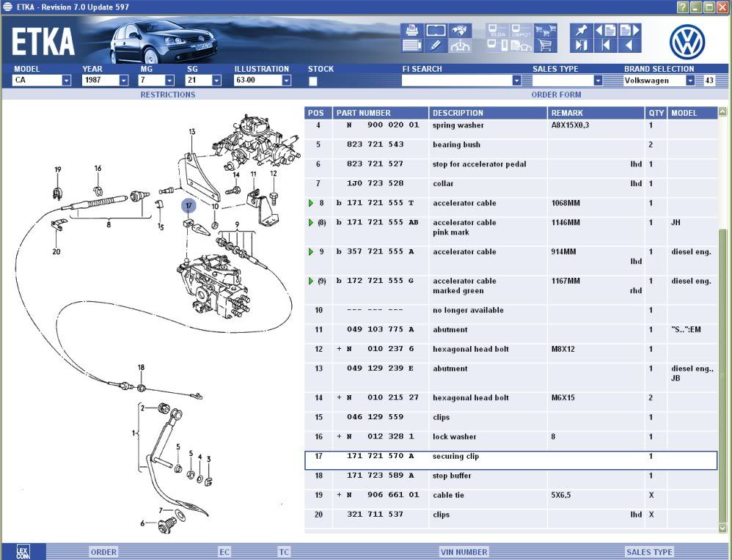Click the exit door icon
The width and height of the screenshot is (732, 560).
coord(581,45)
